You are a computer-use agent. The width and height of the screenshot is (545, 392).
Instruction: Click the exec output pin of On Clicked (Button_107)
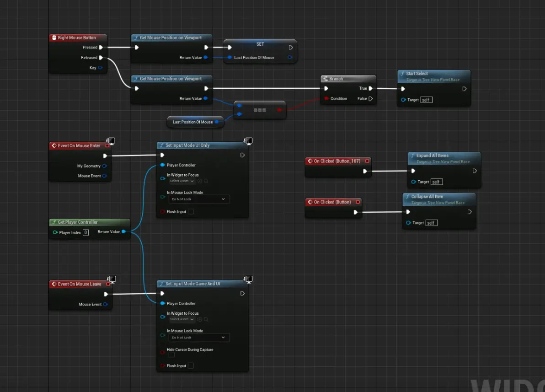364,171
